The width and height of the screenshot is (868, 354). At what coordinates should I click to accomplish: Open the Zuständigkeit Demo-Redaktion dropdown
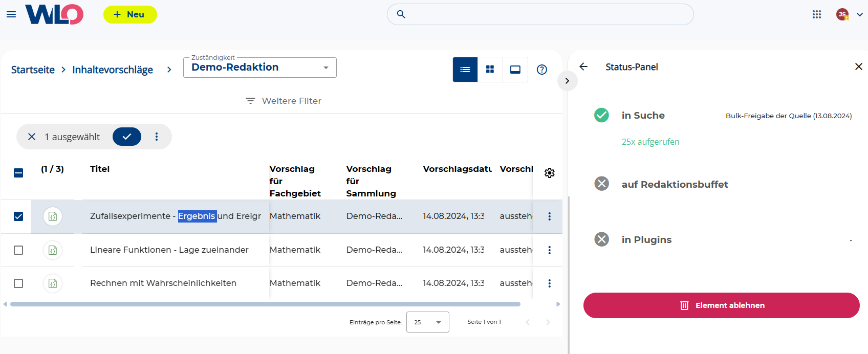click(260, 68)
